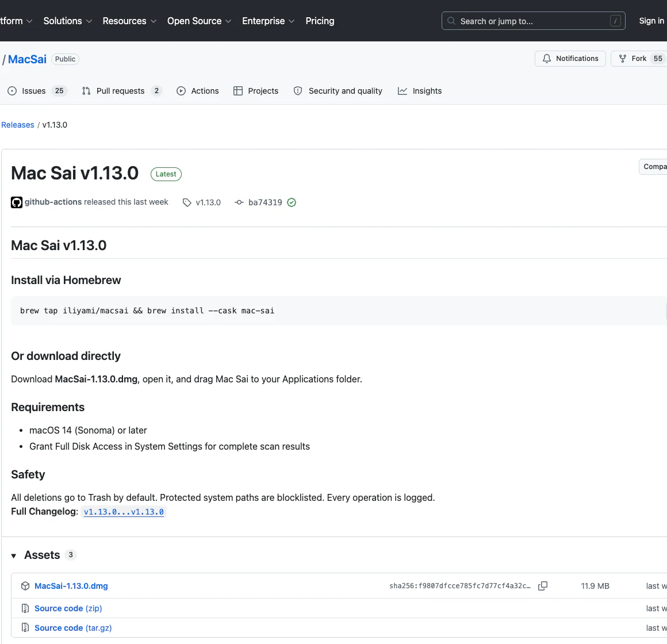Click the magnifier icon in search box
The image size is (667, 644).
point(451,21)
